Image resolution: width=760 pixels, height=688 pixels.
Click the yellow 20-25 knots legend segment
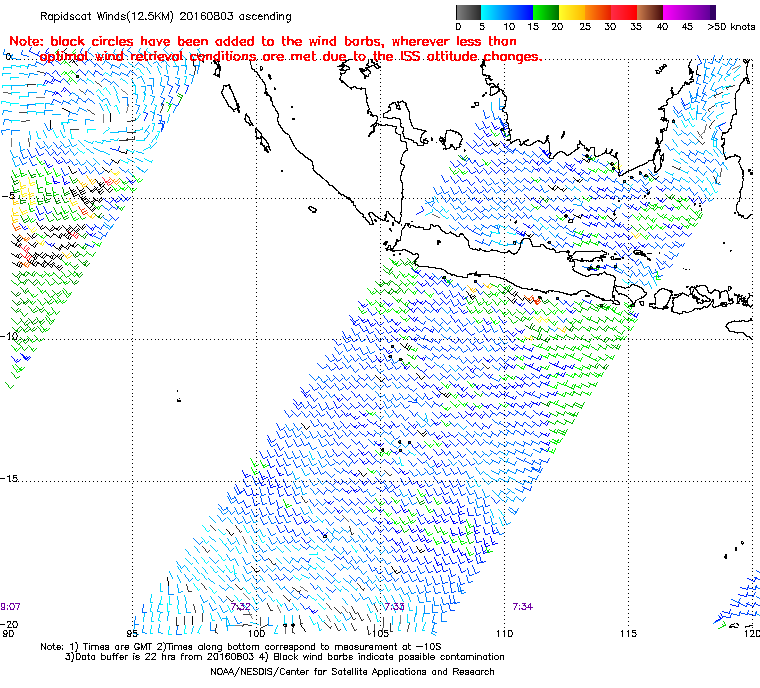[572, 13]
